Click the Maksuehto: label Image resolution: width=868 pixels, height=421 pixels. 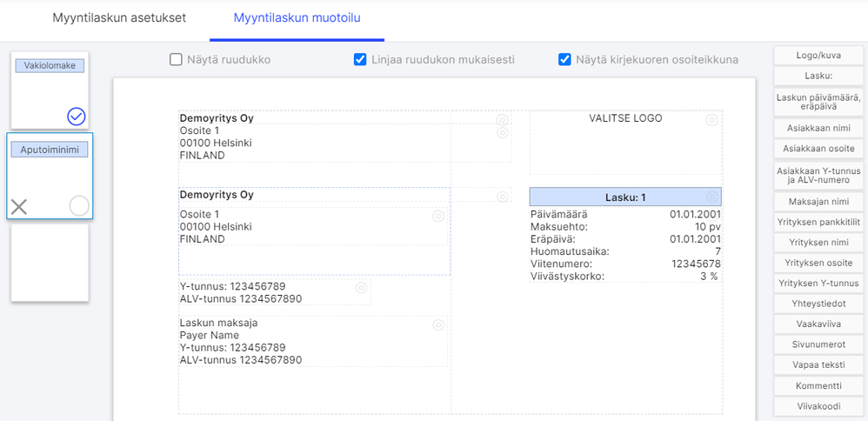point(558,226)
